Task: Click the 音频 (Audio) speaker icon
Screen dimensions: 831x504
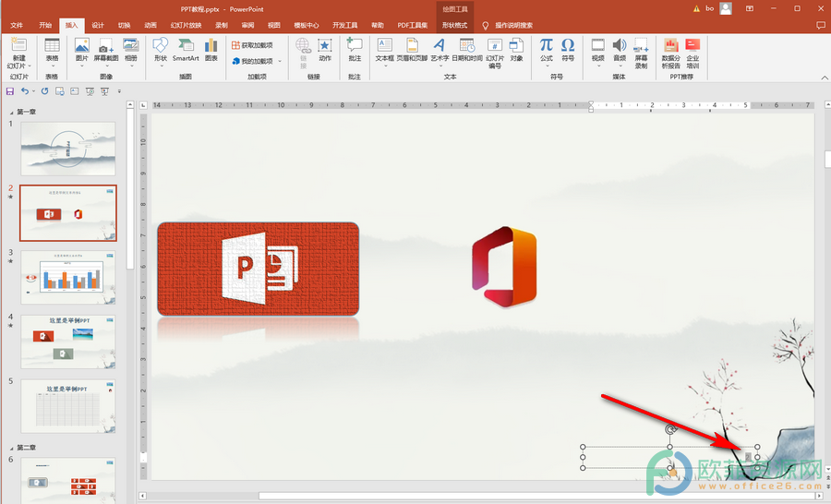Action: tap(620, 45)
